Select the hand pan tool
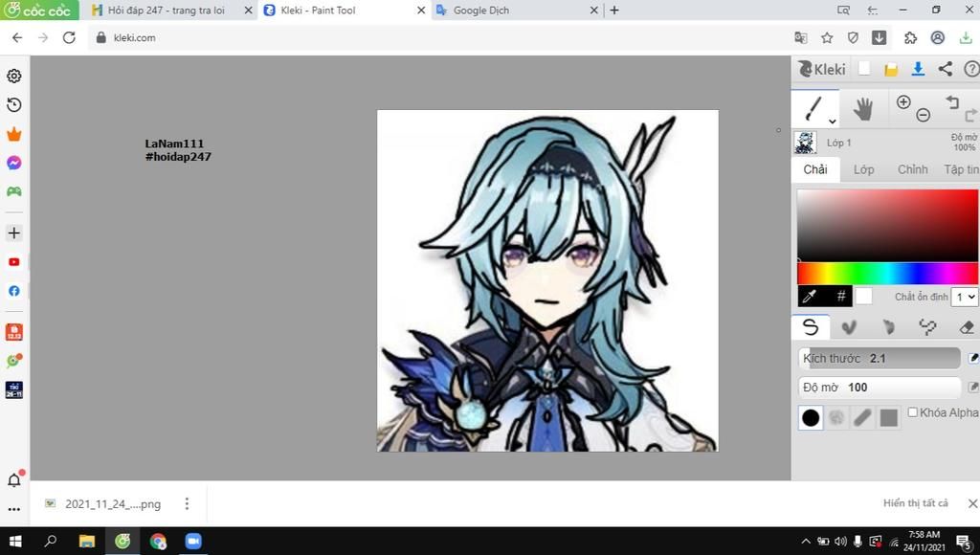 coord(863,109)
